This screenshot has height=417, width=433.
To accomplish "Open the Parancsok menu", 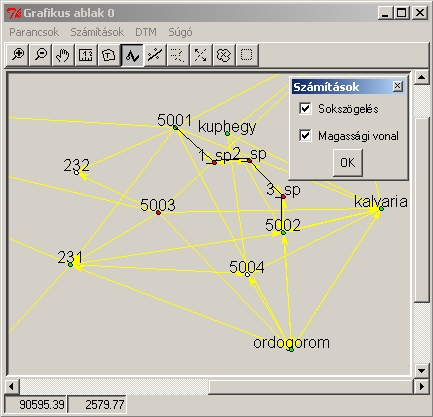I will pyautogui.click(x=34, y=32).
